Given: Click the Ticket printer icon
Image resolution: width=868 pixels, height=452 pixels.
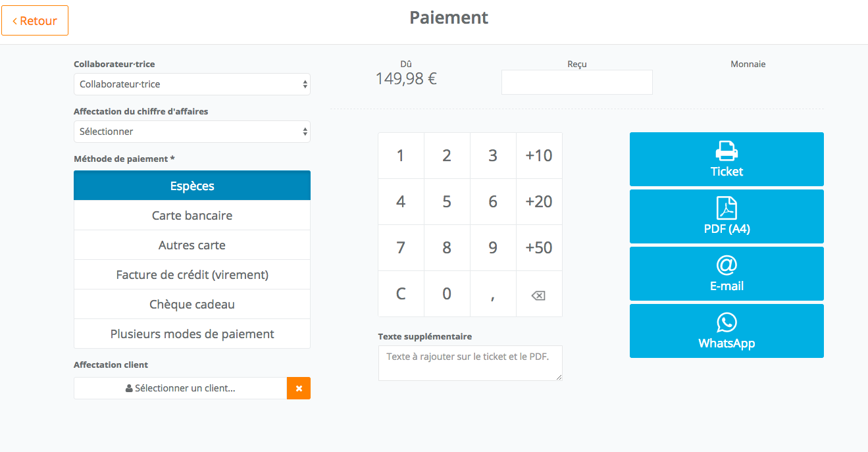Looking at the screenshot, I should (727, 151).
